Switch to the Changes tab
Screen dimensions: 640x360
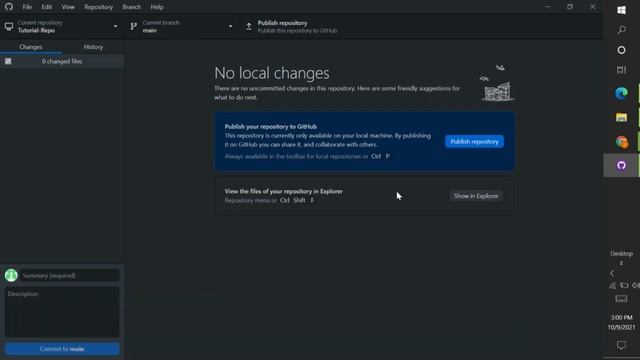coord(31,47)
